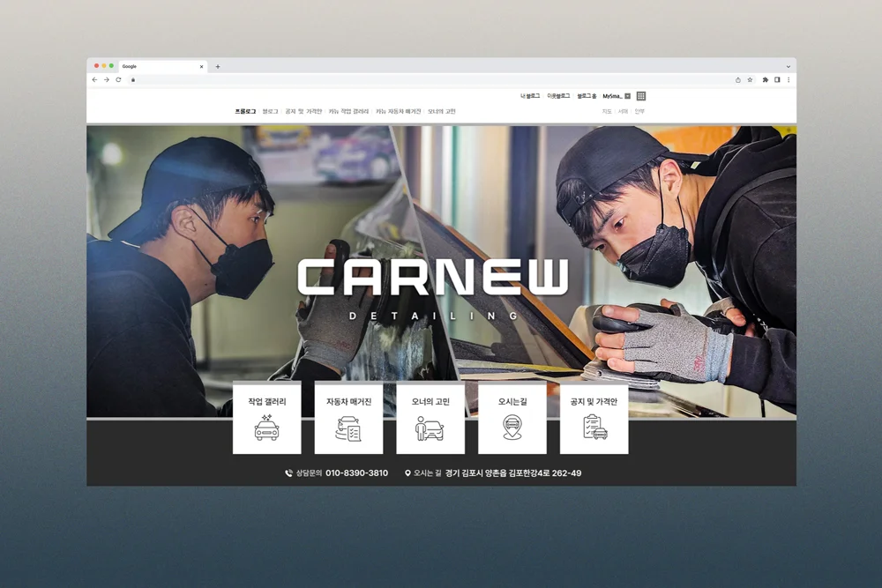Open the 카뉴 작업 갤러리 menu item
Viewport: 882px width, 588px height.
[348, 111]
